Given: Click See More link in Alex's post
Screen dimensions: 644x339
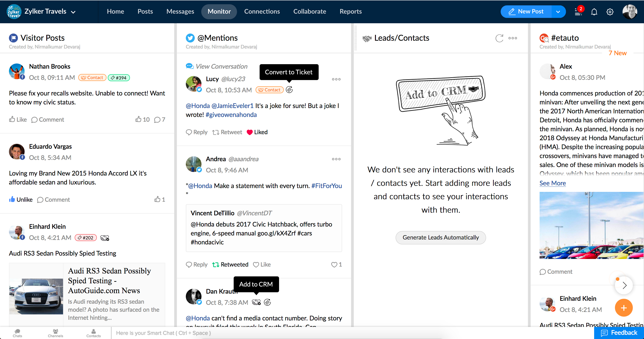Looking at the screenshot, I should 552,183.
